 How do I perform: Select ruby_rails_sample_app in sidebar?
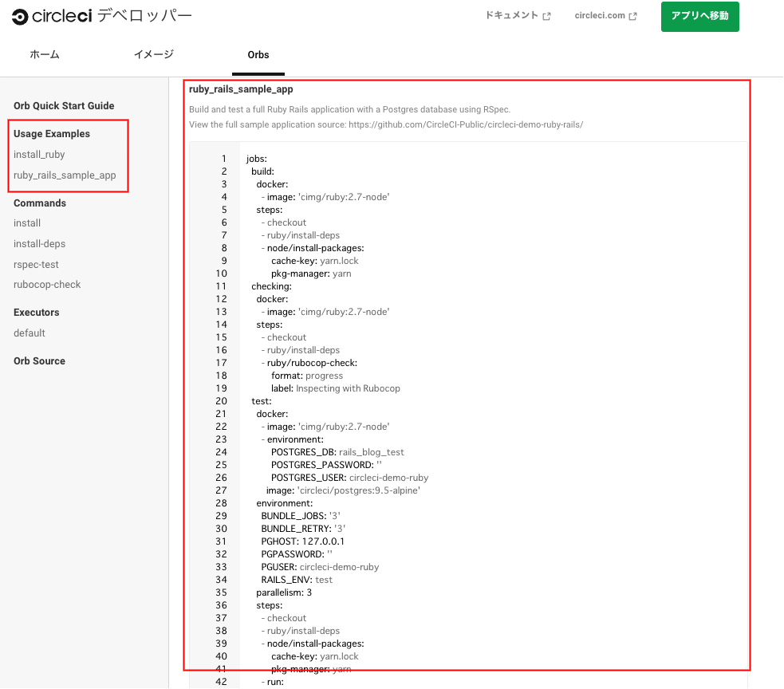point(65,175)
